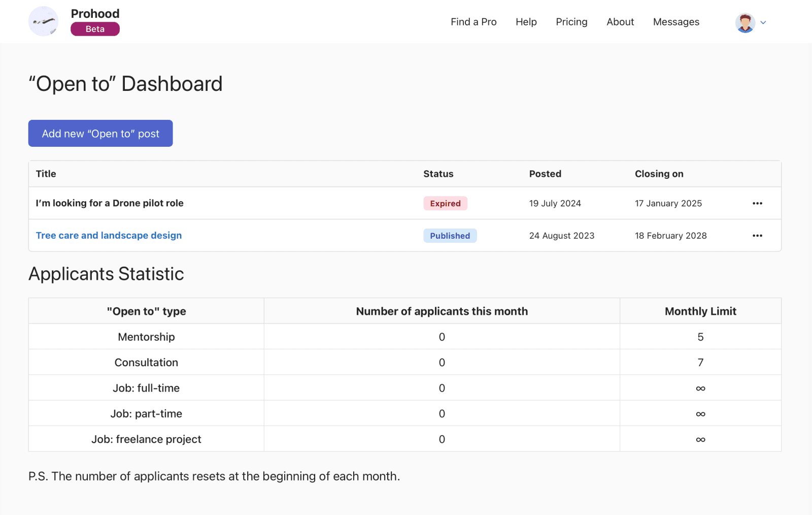Viewport: 812px width, 515px height.
Task: Click the Job: freelance project row label
Action: 146,439
